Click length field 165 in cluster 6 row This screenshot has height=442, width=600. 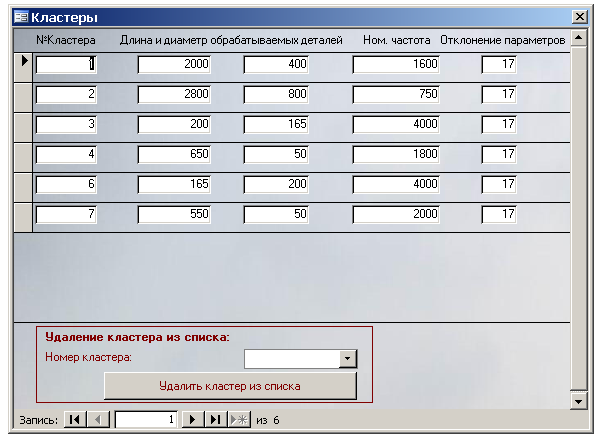pyautogui.click(x=174, y=184)
